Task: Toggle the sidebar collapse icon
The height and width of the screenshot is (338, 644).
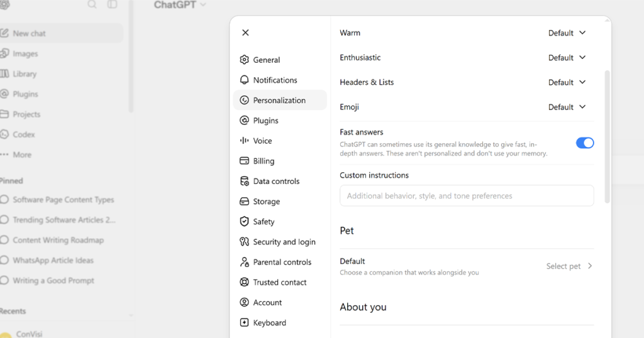Action: 112,4
